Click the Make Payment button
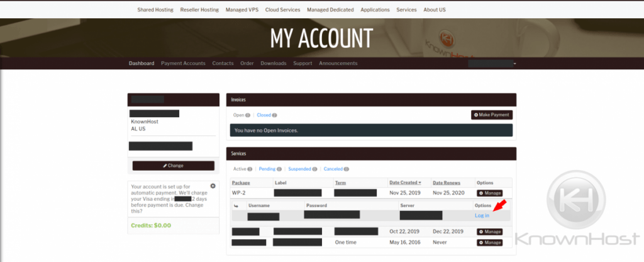644x262 pixels. coord(492,115)
